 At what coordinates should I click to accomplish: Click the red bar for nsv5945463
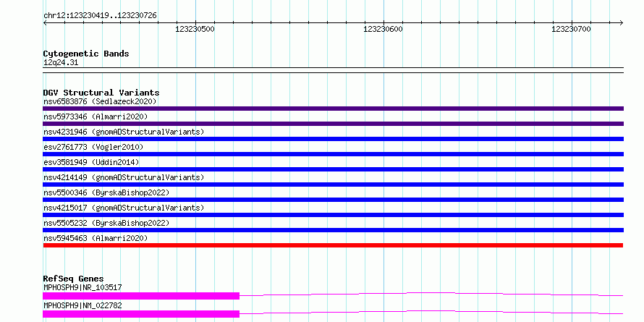(333, 245)
